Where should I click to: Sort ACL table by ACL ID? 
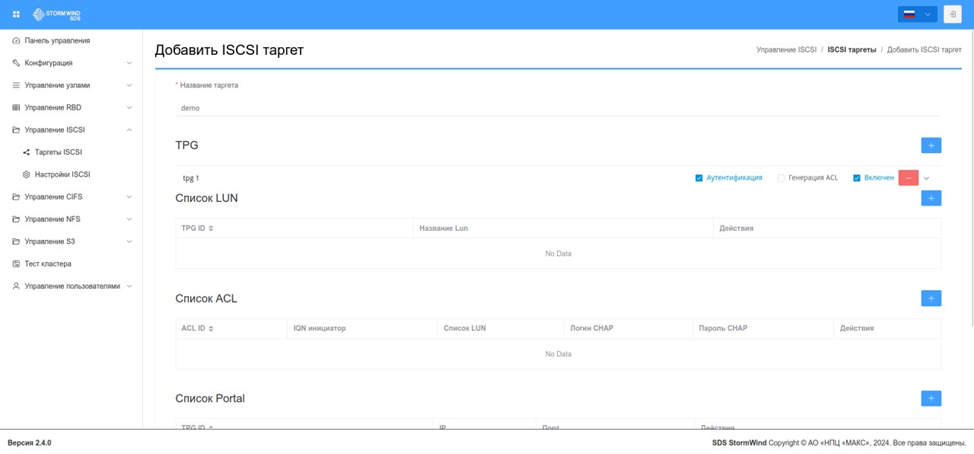[211, 328]
